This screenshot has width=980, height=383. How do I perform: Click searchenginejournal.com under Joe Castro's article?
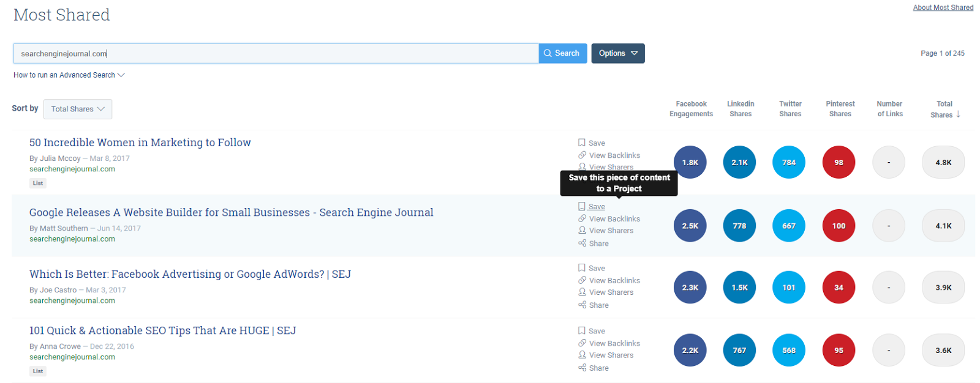pyautogui.click(x=72, y=301)
